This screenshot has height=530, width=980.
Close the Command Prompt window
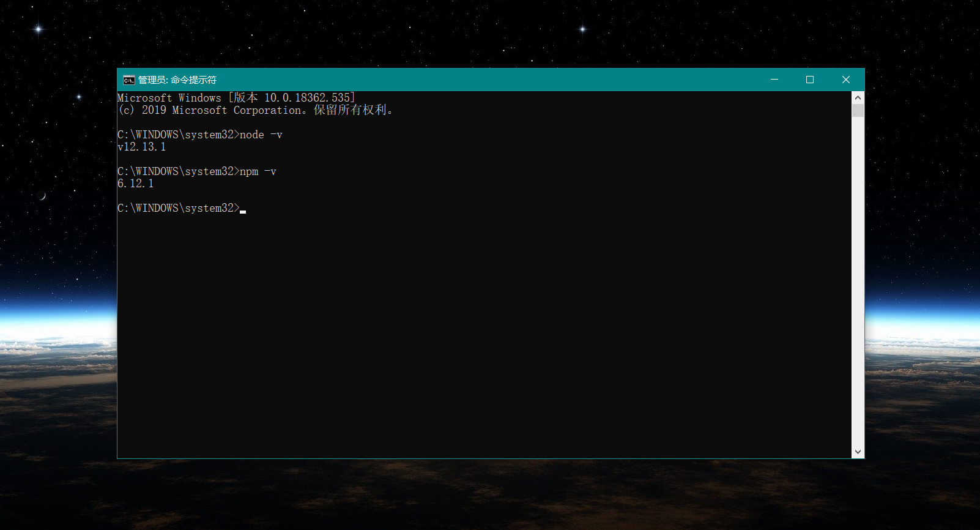coord(845,80)
